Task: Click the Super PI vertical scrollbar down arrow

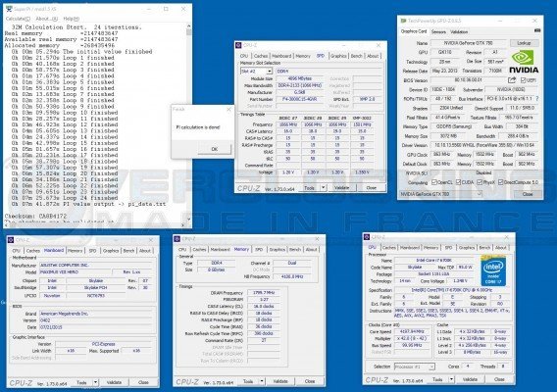Action: pos(188,220)
